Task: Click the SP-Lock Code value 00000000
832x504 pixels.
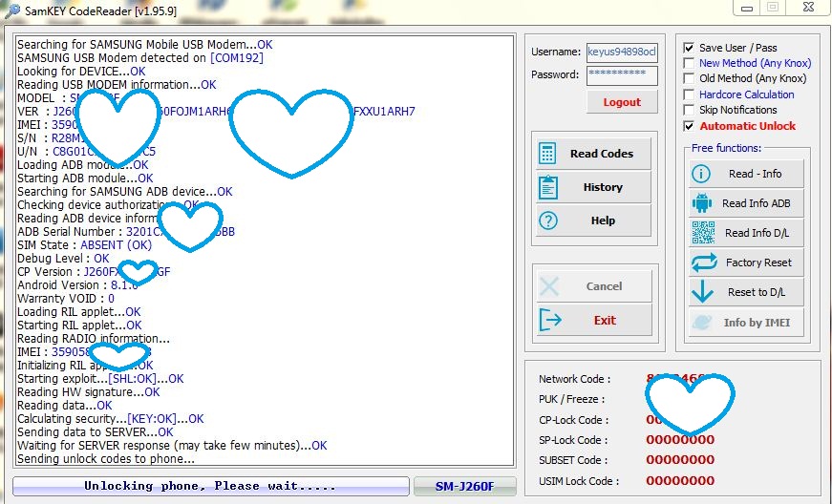Action: [x=680, y=439]
